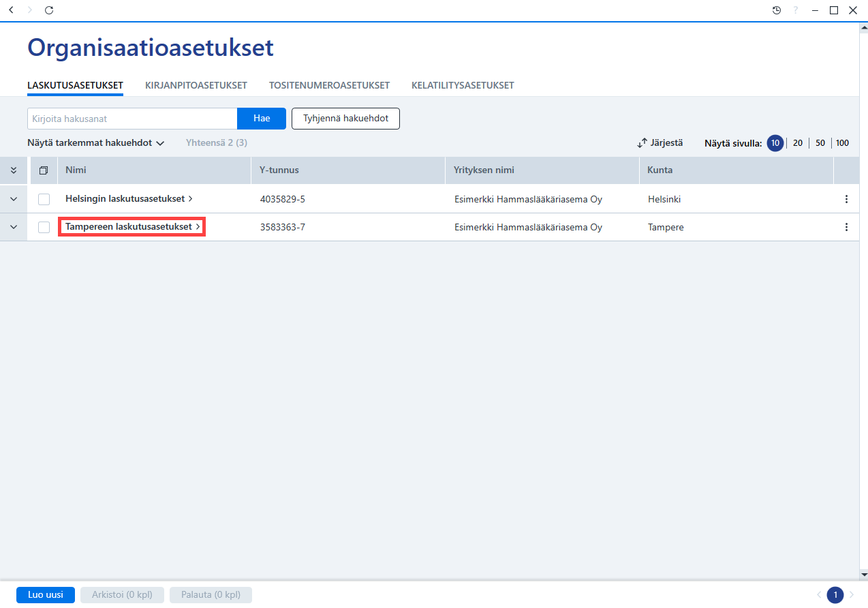Click Yhteensä 2 (3) count text
The height and width of the screenshot is (608, 868).
217,143
